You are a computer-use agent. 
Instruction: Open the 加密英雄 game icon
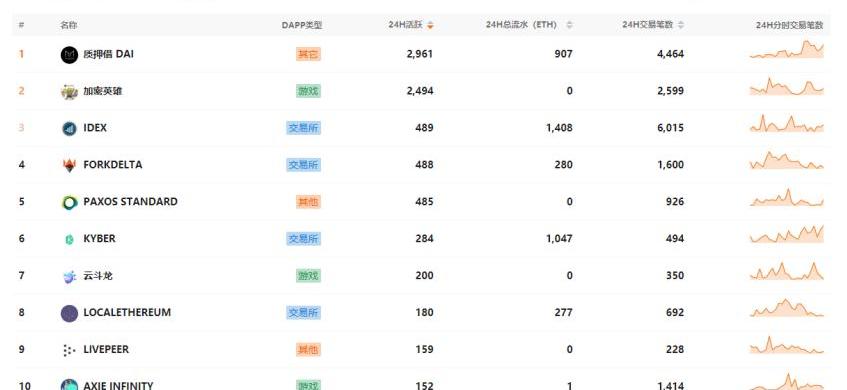click(x=69, y=91)
